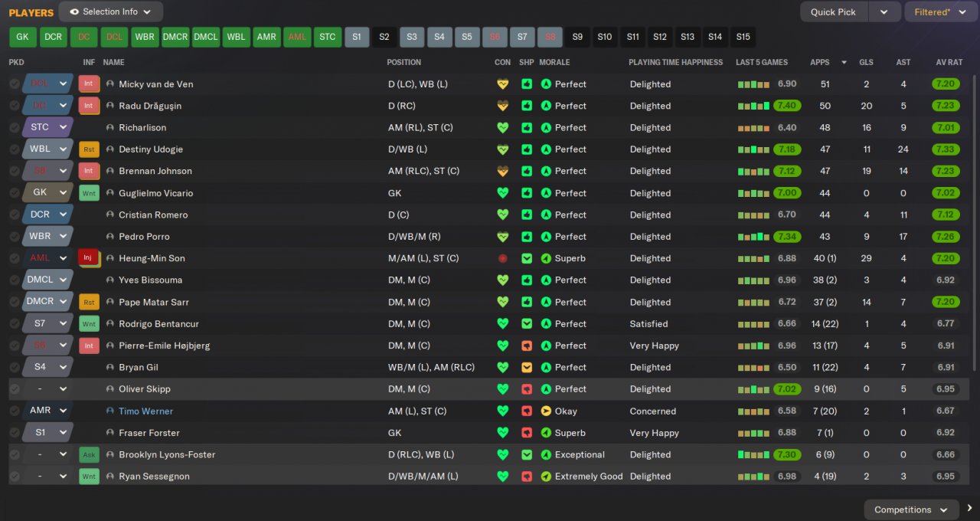Open the Selection Info dropdown
Image resolution: width=980 pixels, height=521 pixels.
pyautogui.click(x=110, y=11)
